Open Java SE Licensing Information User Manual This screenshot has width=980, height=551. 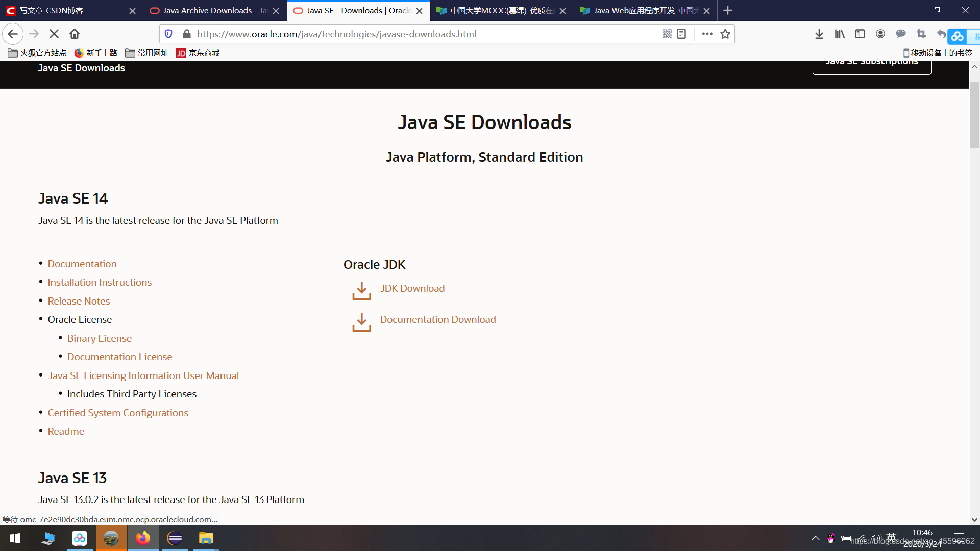(x=143, y=375)
